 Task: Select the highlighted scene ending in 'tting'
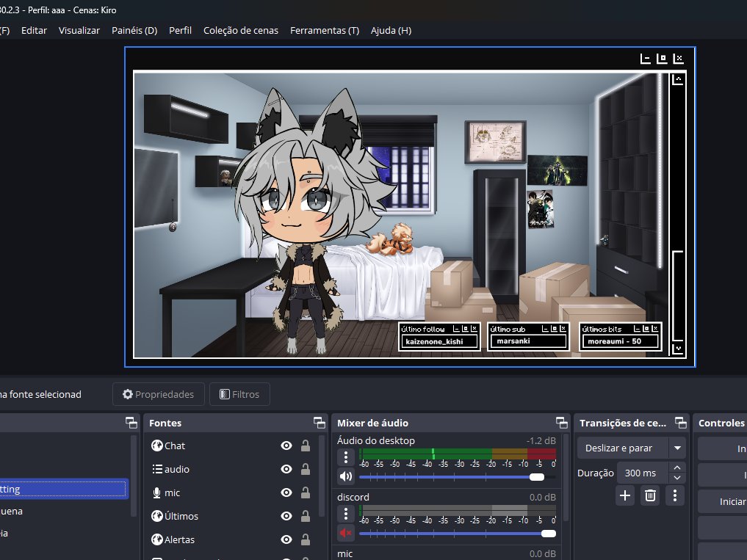point(64,489)
